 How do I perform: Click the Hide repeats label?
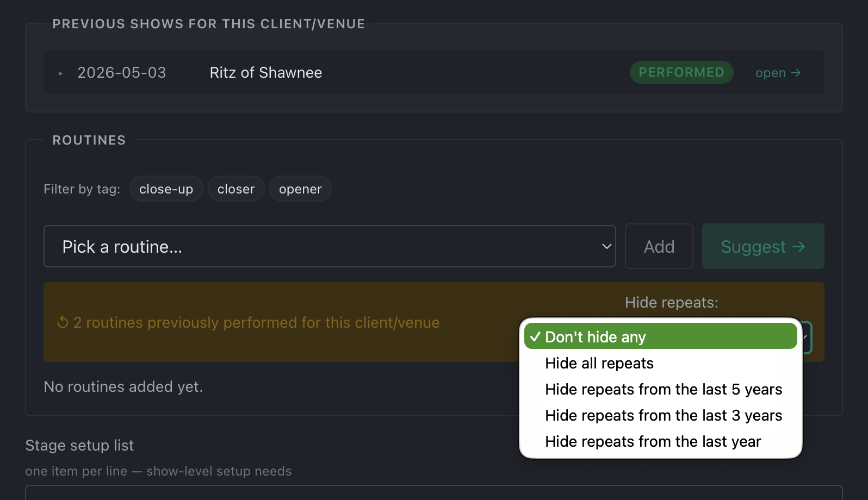pyautogui.click(x=672, y=302)
